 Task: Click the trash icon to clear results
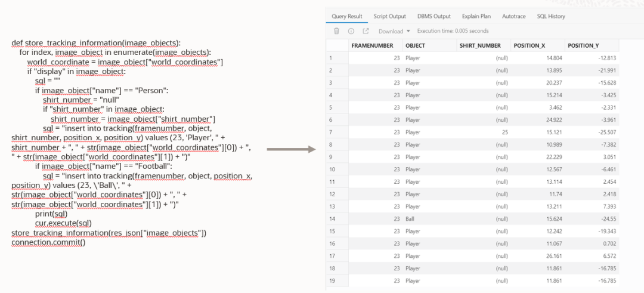click(336, 31)
